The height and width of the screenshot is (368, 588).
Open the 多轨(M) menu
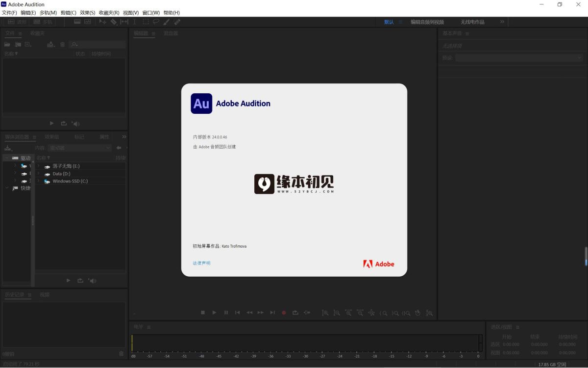pyautogui.click(x=48, y=13)
